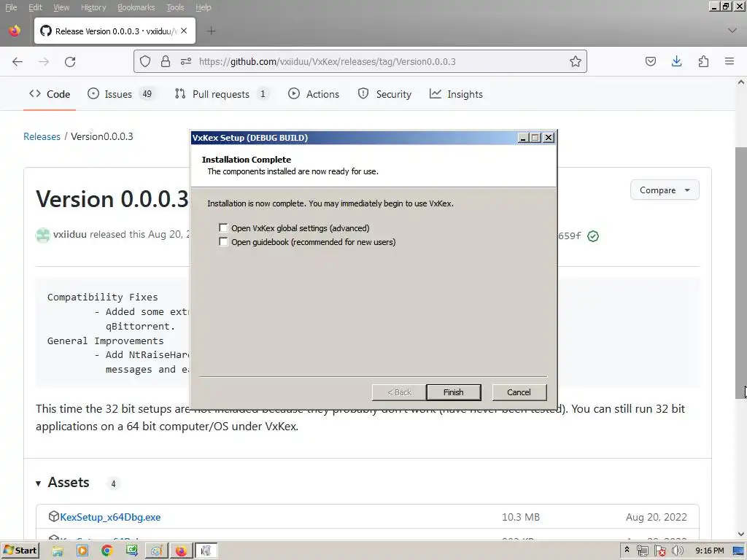Follow the Releases breadcrumb link
747x560 pixels.
(x=42, y=136)
